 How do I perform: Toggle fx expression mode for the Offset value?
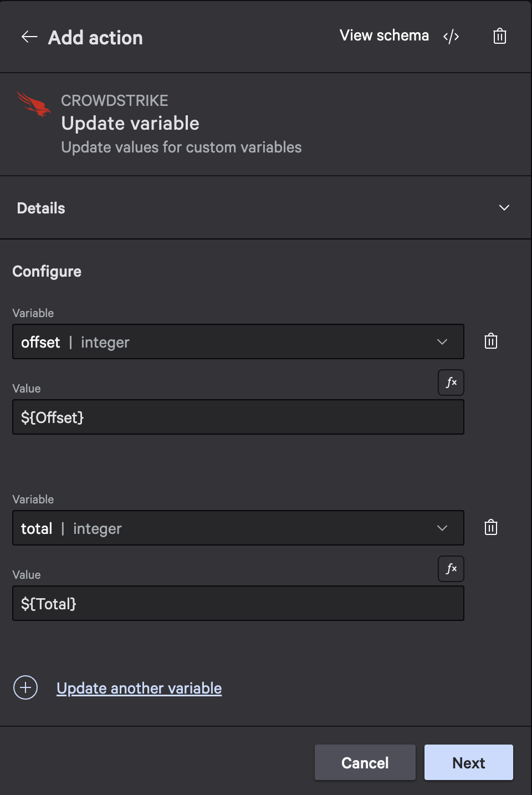[x=451, y=382]
